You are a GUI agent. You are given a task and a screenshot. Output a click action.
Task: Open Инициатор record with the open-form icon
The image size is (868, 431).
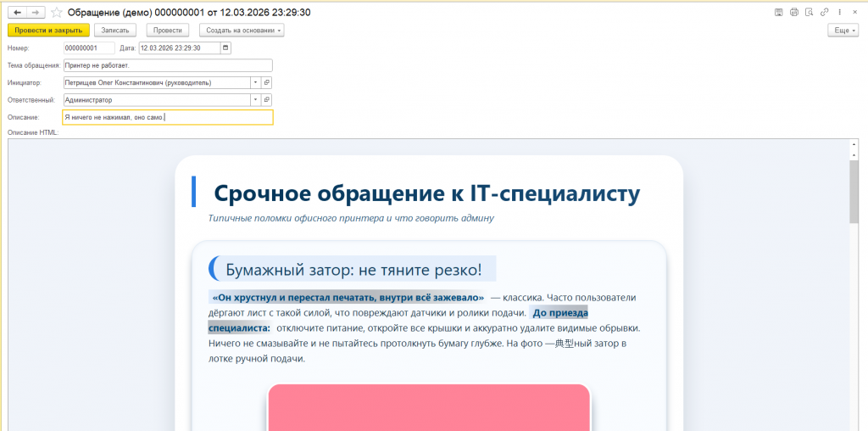266,83
